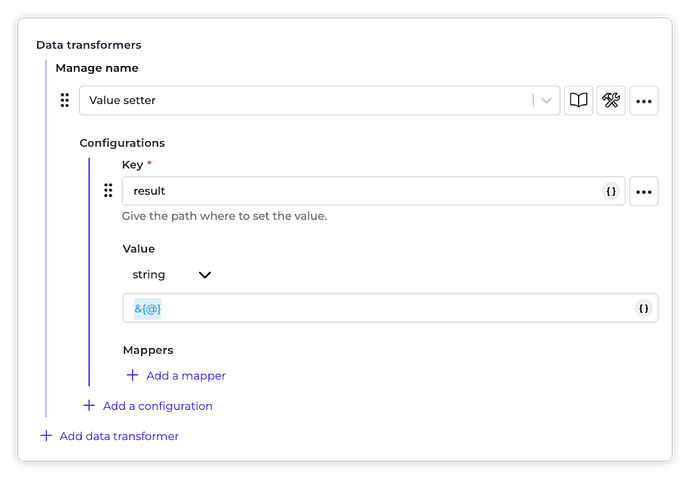Click the Data transformers heading

pos(88,45)
